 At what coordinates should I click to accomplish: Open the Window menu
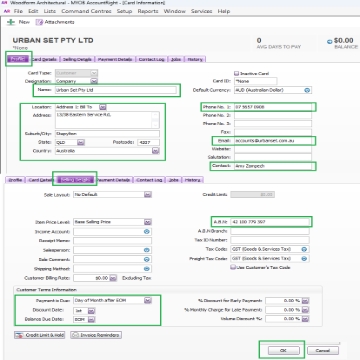point(174,11)
